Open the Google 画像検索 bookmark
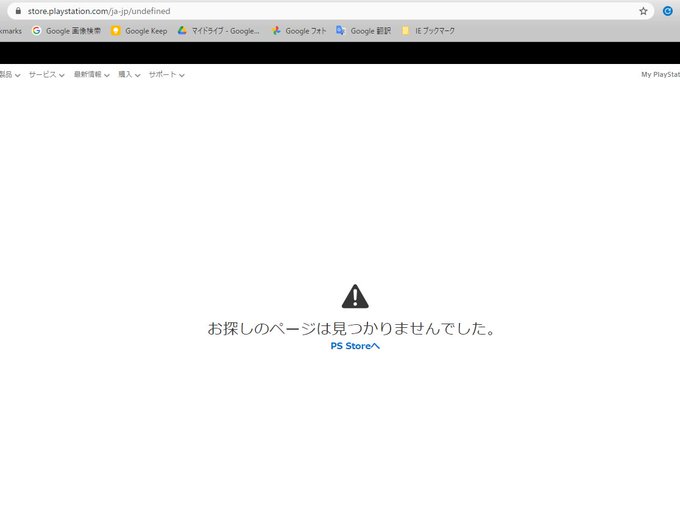Image resolution: width=680 pixels, height=532 pixels. (66, 31)
